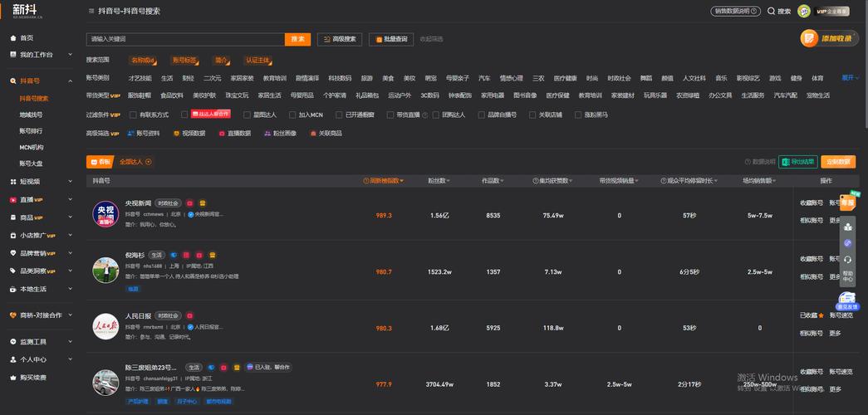Click the purple link icon in floating toolbar
This screenshot has width=868, height=415.
click(847, 243)
